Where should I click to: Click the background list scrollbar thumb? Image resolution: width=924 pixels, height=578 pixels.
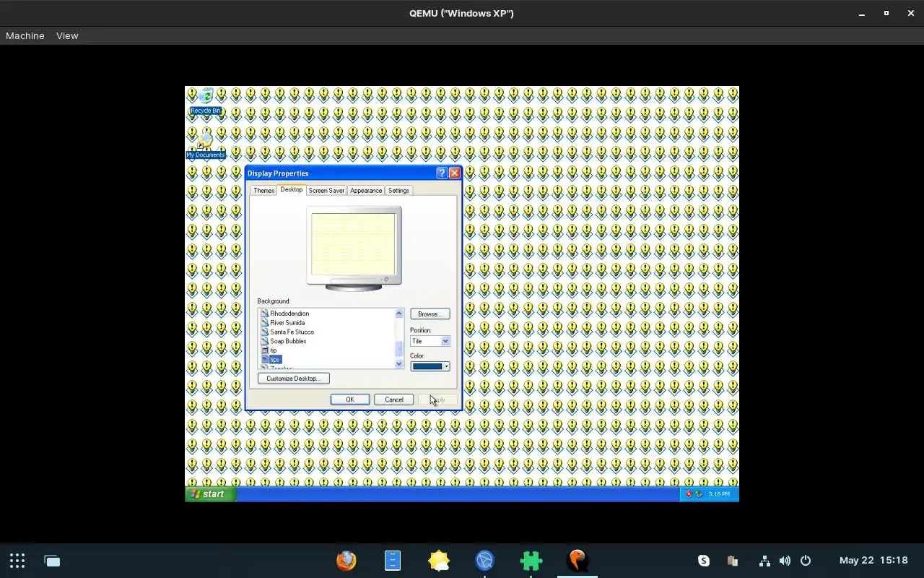(398, 349)
